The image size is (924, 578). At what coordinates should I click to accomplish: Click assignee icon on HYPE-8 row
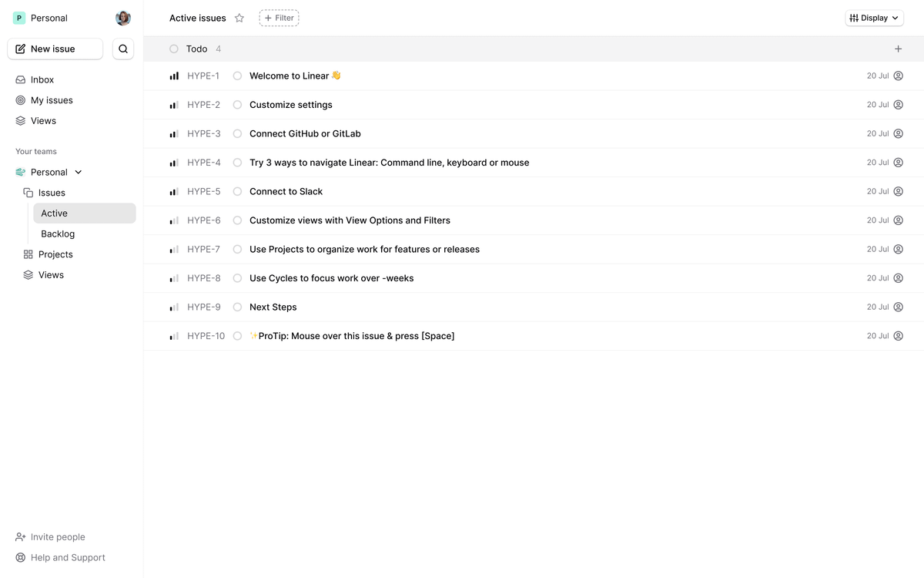point(898,278)
